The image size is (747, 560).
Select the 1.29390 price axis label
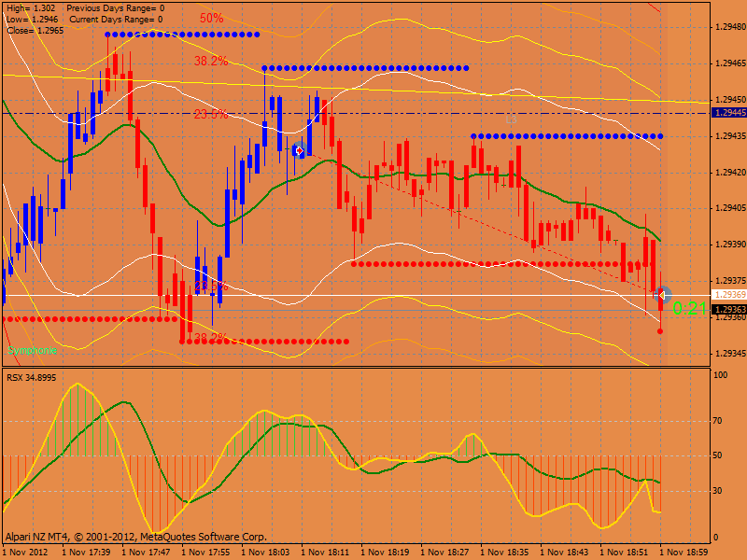tap(730, 245)
